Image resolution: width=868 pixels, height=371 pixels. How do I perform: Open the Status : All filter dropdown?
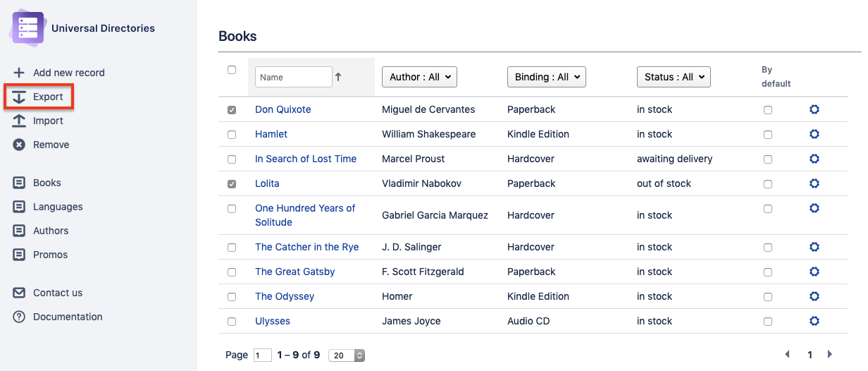tap(674, 77)
